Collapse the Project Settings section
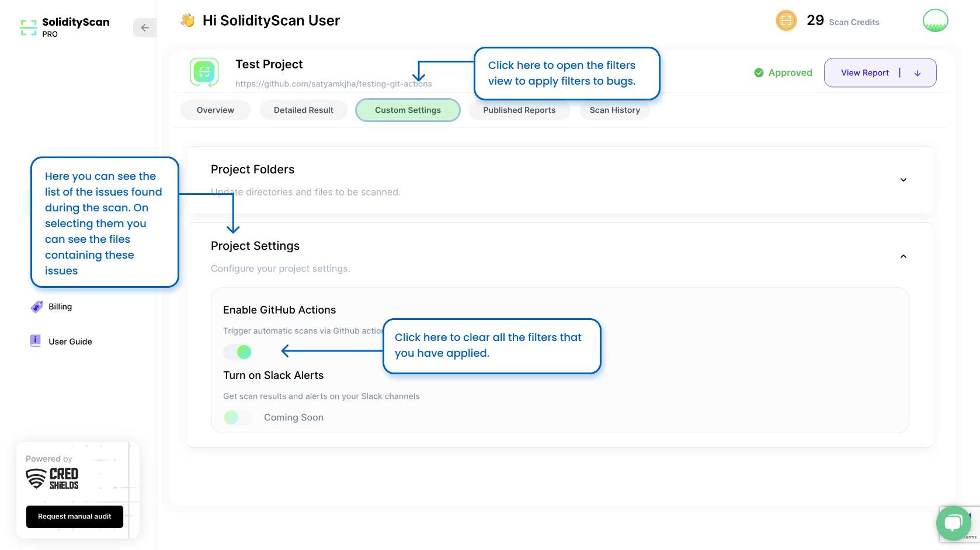 (903, 256)
